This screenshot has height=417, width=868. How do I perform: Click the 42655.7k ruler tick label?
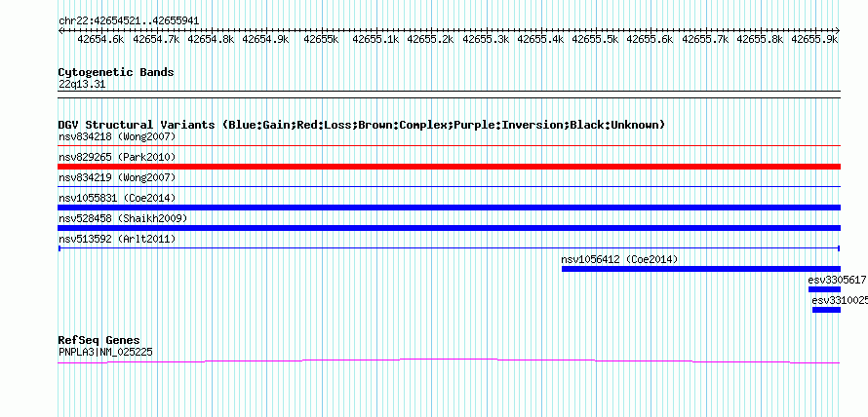click(x=706, y=39)
